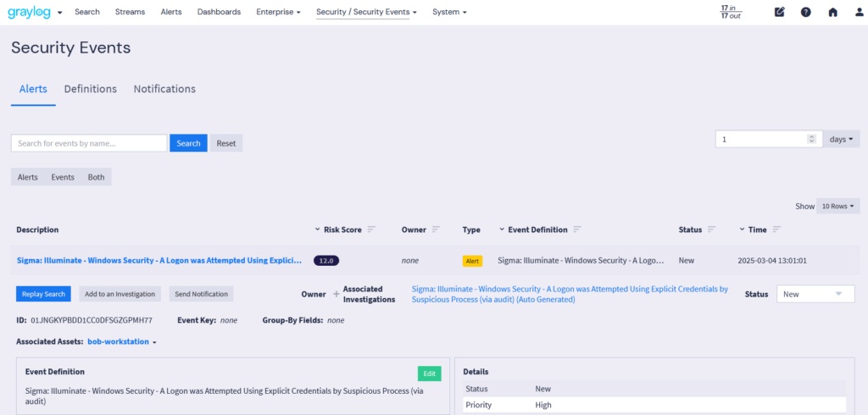Click the Owner column sort icon
The height and width of the screenshot is (415, 868).
point(436,230)
